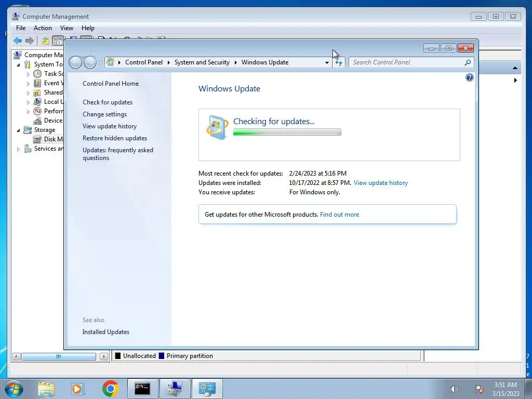Screen dimensions: 532x399
Task: Click the Checking for updates progress bar
Action: [287, 132]
